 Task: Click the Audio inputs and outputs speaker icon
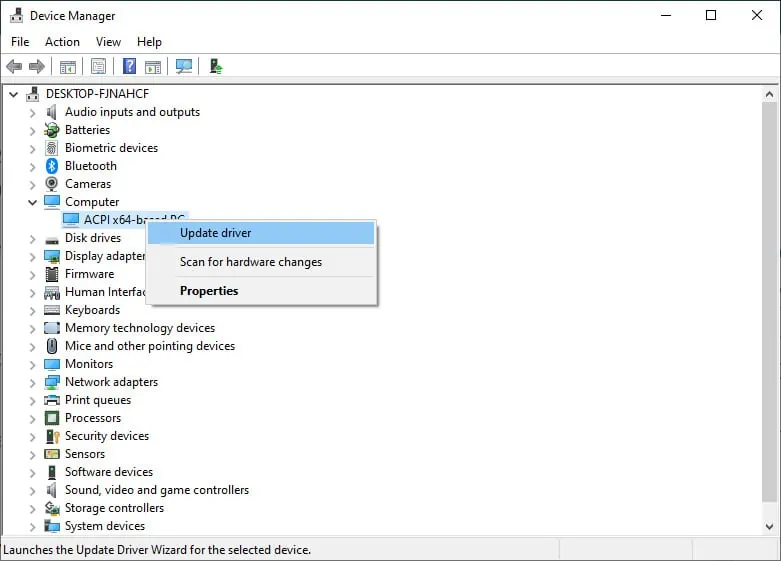tap(51, 112)
